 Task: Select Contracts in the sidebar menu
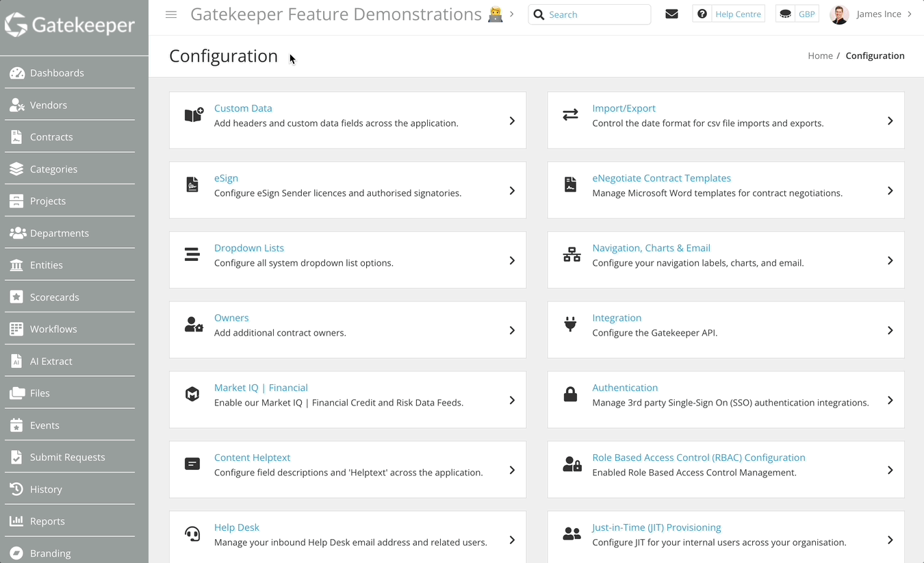pyautogui.click(x=51, y=137)
